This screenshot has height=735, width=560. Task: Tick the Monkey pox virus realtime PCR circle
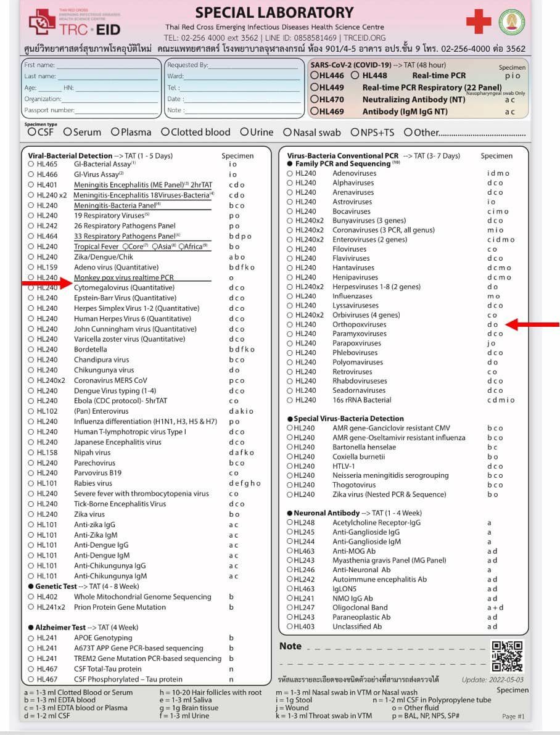31,277
